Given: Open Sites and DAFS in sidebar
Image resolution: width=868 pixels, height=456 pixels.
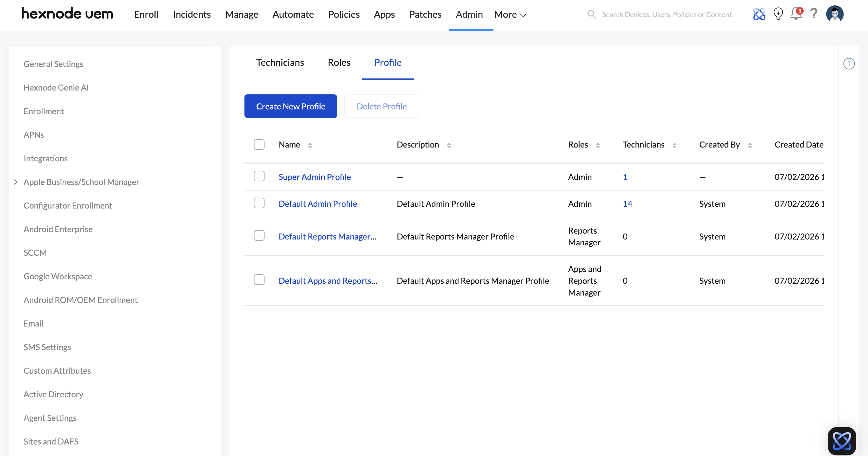Looking at the screenshot, I should (x=51, y=441).
